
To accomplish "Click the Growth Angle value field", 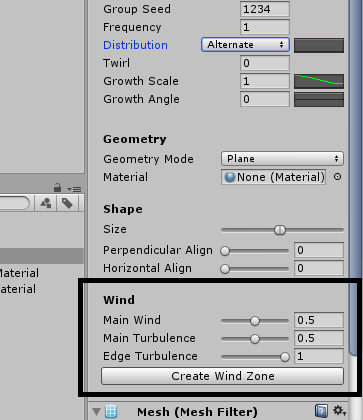I will 265,99.
